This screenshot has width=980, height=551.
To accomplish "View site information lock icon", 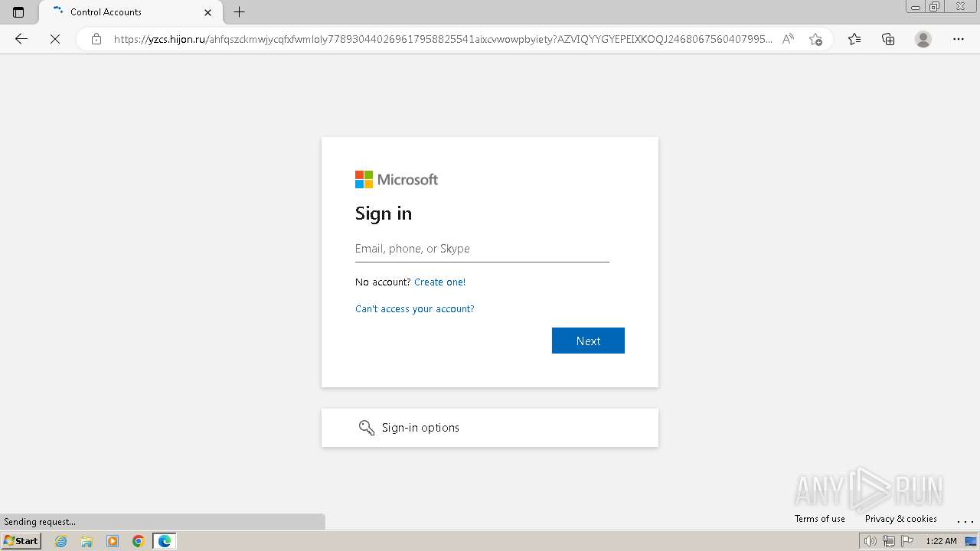I will (x=96, y=39).
